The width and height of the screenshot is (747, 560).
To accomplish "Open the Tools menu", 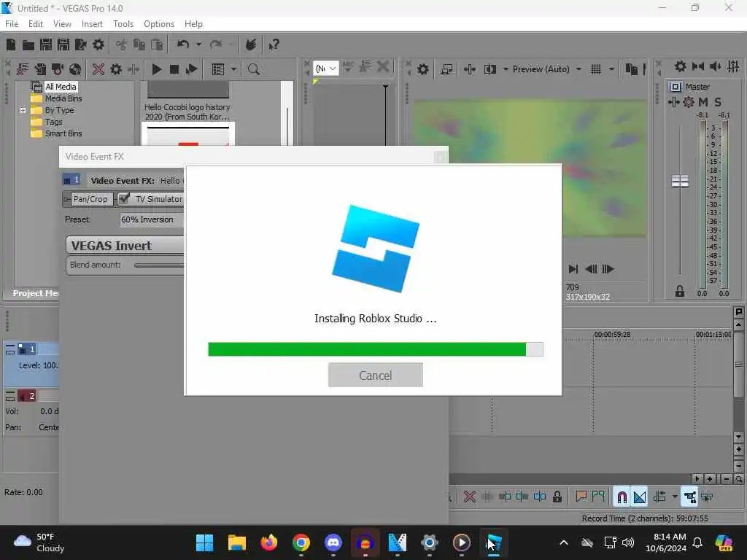I will (123, 24).
